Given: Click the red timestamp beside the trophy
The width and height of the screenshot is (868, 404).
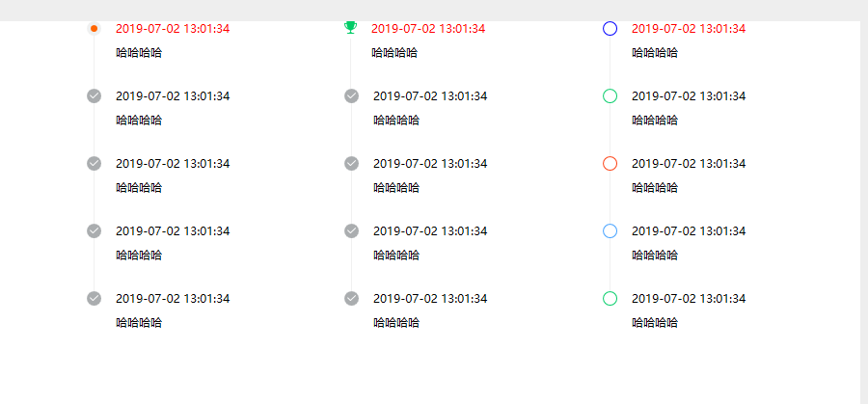Looking at the screenshot, I should [x=428, y=29].
